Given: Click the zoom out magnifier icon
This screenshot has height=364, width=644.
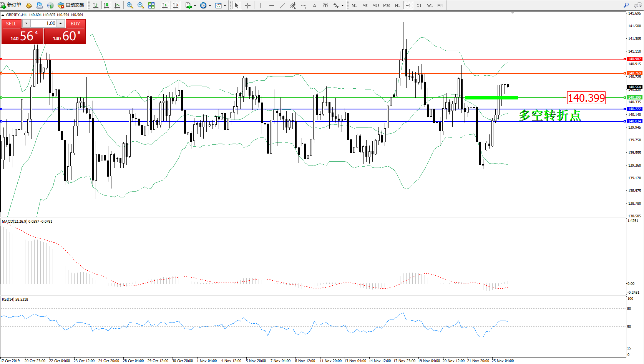Looking at the screenshot, I should point(141,5).
